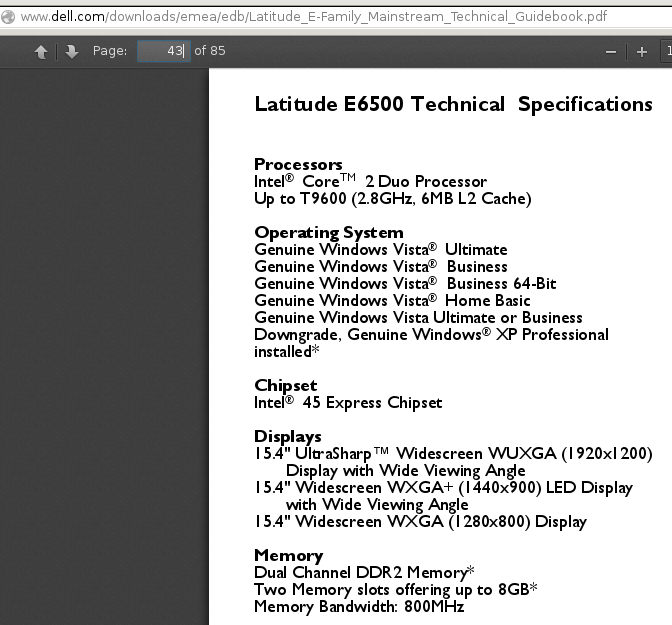672x625 pixels.
Task: Click the 'Chipset' section heading
Action: pyautogui.click(x=285, y=385)
